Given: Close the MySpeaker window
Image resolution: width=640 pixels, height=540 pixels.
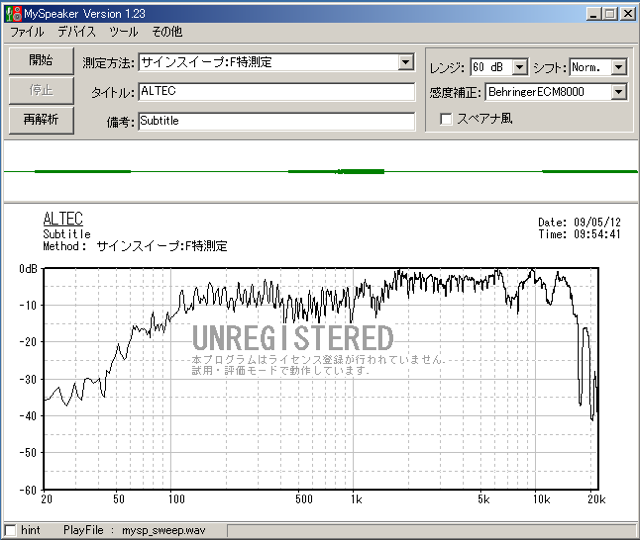Looking at the screenshot, I should 627,14.
